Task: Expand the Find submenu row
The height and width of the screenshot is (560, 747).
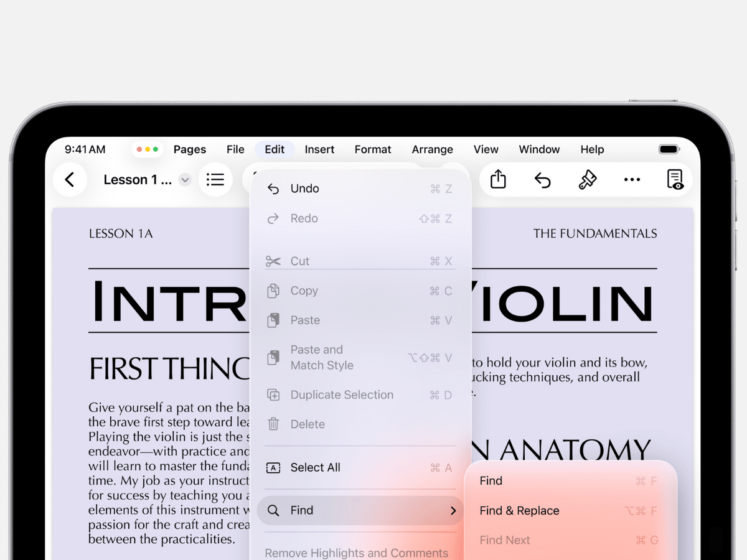Action: [x=360, y=510]
